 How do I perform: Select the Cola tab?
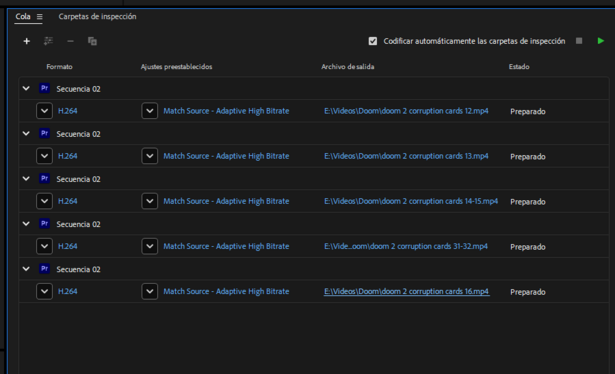pyautogui.click(x=23, y=16)
